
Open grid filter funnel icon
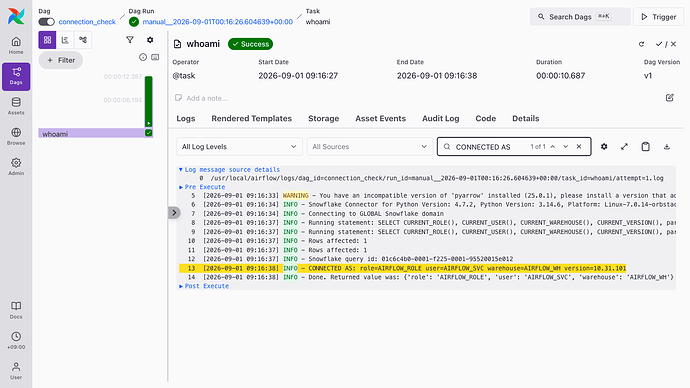point(130,40)
